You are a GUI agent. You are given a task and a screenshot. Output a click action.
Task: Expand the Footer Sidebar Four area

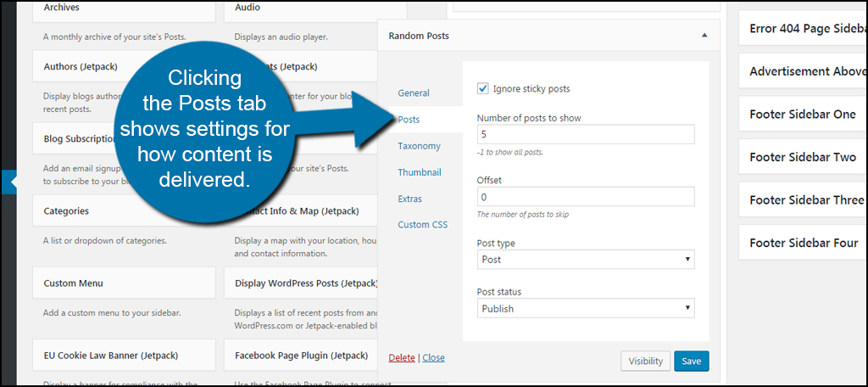click(x=803, y=243)
